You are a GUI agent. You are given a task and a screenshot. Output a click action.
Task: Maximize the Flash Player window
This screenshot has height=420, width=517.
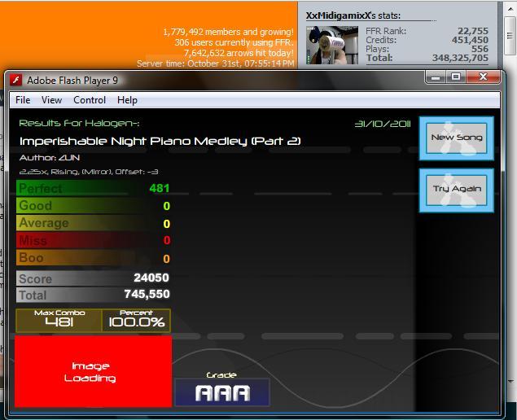click(x=456, y=77)
